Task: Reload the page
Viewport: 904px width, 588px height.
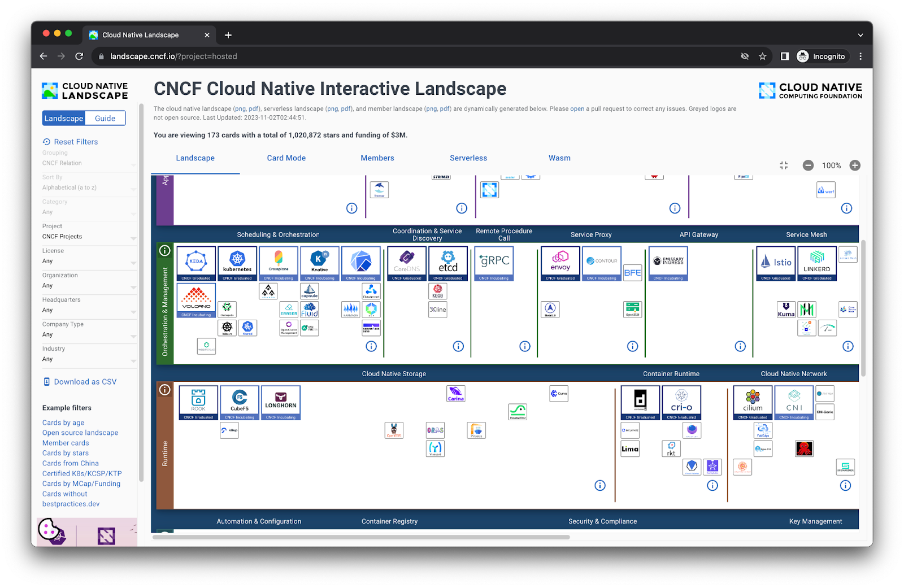Action: click(79, 56)
